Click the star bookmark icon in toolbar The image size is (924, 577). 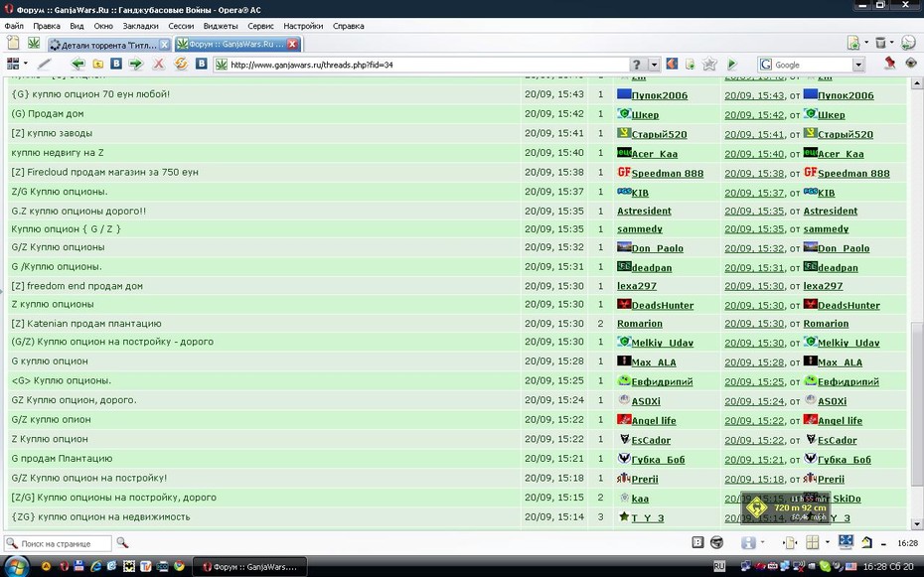[709, 64]
